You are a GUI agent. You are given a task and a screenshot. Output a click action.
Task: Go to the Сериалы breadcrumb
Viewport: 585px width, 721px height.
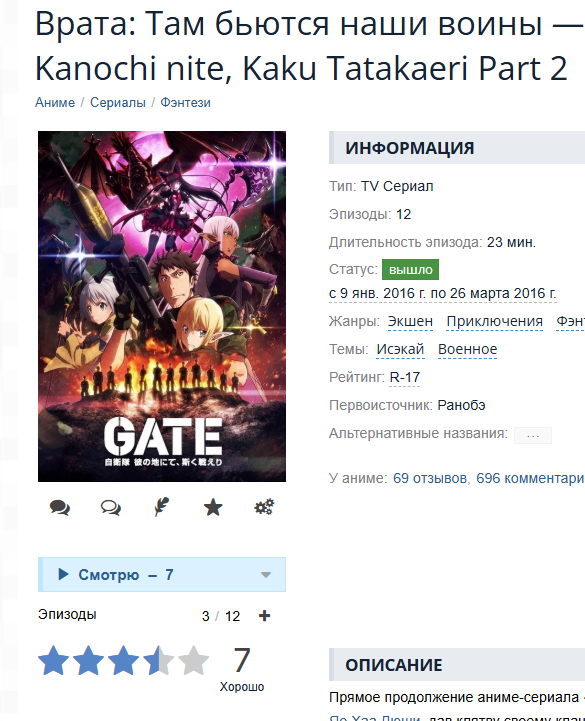click(x=118, y=102)
